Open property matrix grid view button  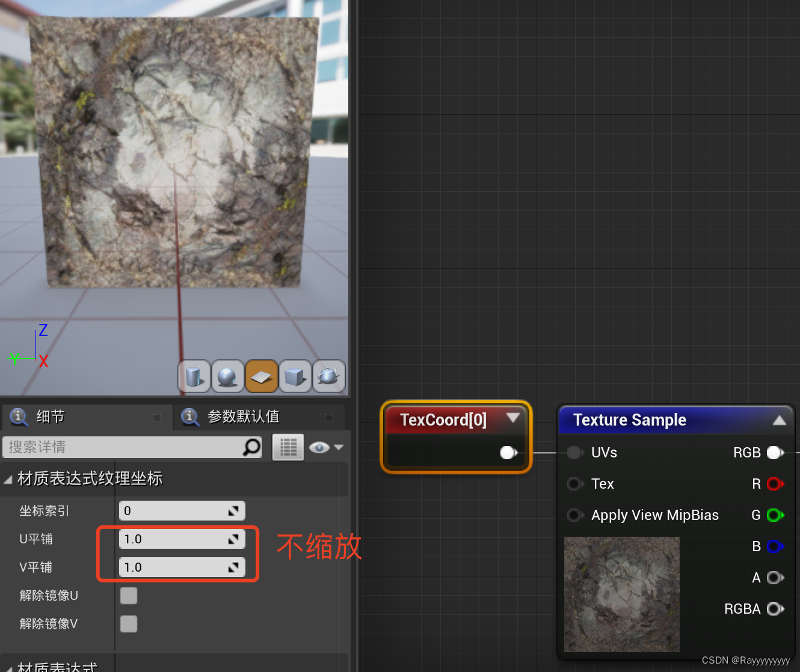[288, 447]
